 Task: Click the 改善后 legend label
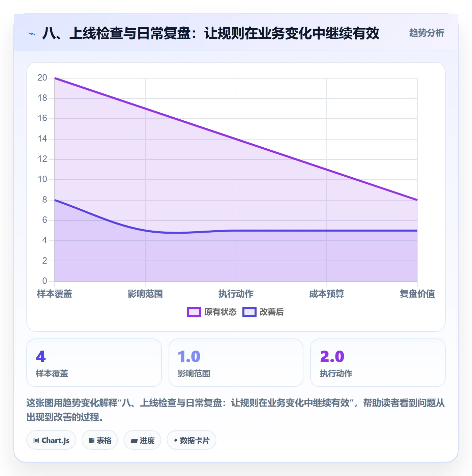[271, 312]
